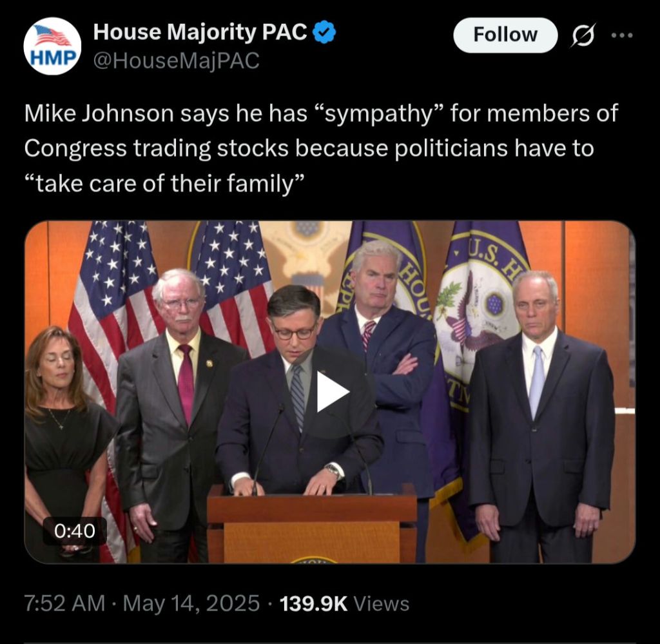This screenshot has height=644, width=660.
Task: Click the blue verified checkmark badge
Action: 324,32
